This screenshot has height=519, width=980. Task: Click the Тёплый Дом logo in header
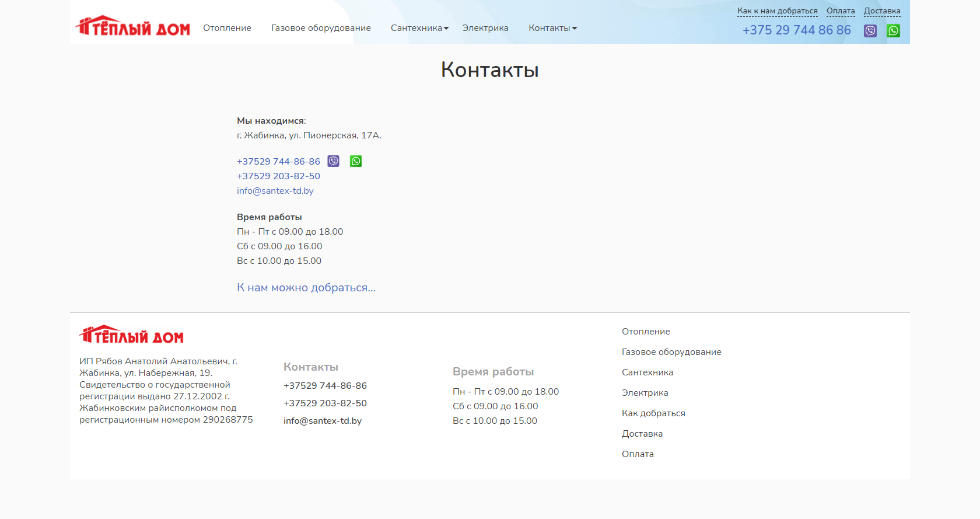[x=133, y=26]
